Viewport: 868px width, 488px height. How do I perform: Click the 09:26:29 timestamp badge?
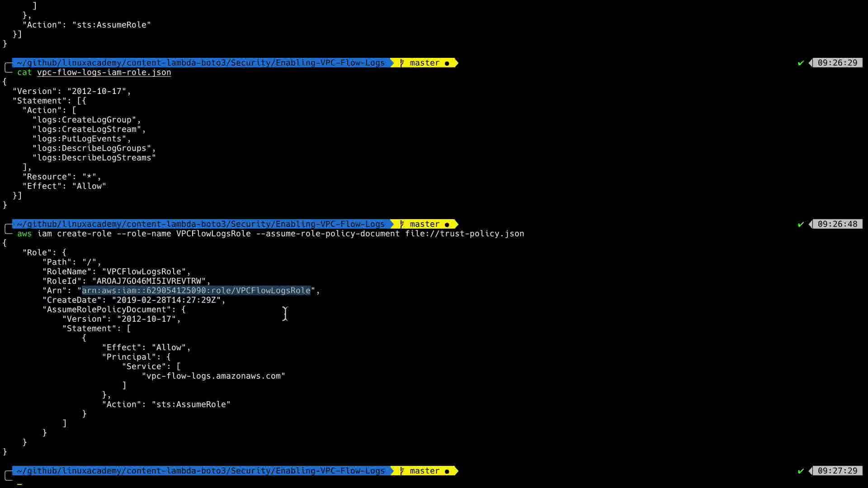pos(837,63)
